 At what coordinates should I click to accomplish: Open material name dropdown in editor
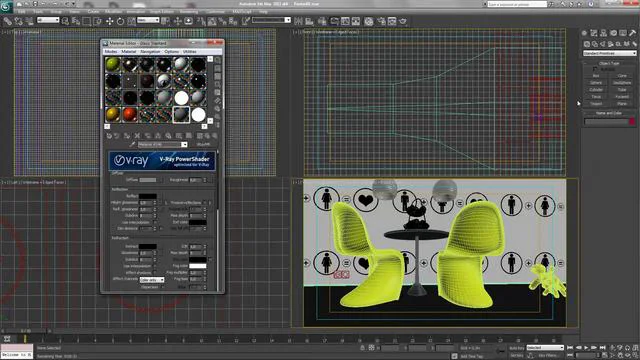tap(162, 144)
